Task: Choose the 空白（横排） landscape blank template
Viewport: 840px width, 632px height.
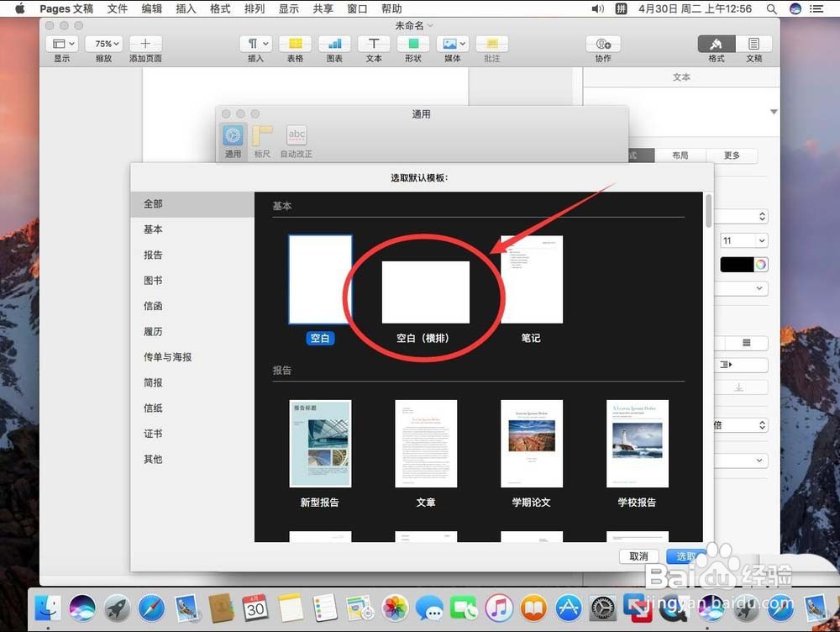Action: (x=425, y=292)
